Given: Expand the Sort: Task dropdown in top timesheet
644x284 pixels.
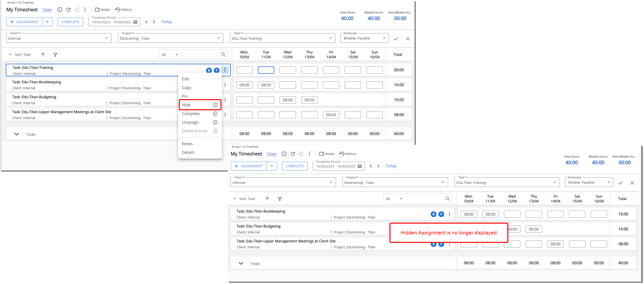Looking at the screenshot, I should (x=20, y=54).
